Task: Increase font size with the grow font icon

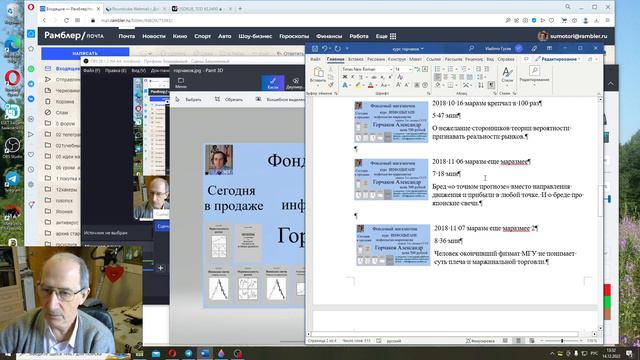Action: 399,84
